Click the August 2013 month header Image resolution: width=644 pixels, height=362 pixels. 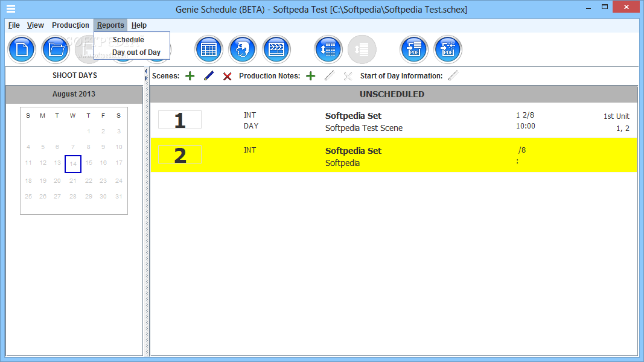[74, 94]
